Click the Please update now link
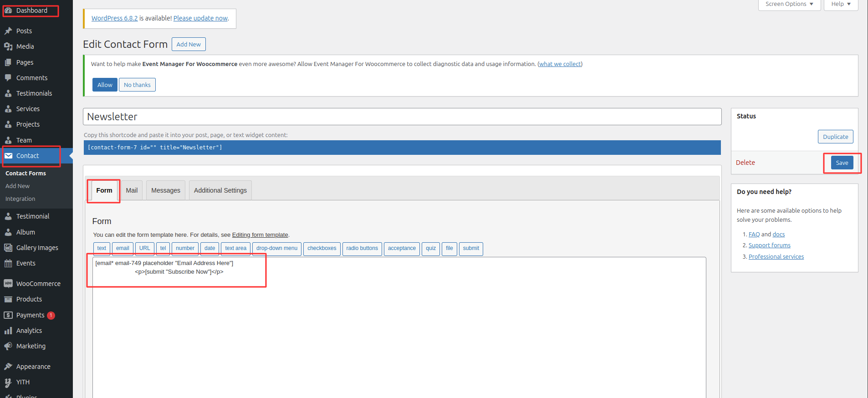This screenshot has width=868, height=398. pyautogui.click(x=200, y=18)
